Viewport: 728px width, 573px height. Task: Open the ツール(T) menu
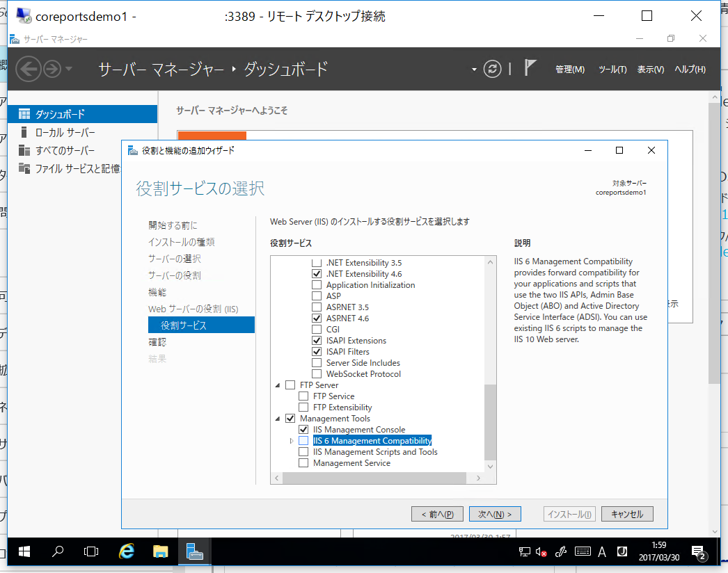click(x=612, y=69)
